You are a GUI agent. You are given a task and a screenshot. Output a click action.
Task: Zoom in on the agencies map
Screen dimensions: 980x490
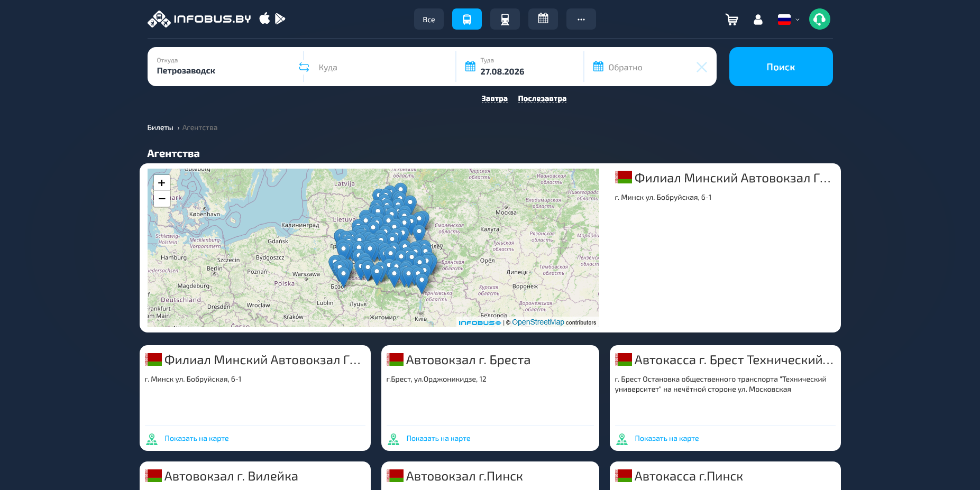click(x=162, y=183)
